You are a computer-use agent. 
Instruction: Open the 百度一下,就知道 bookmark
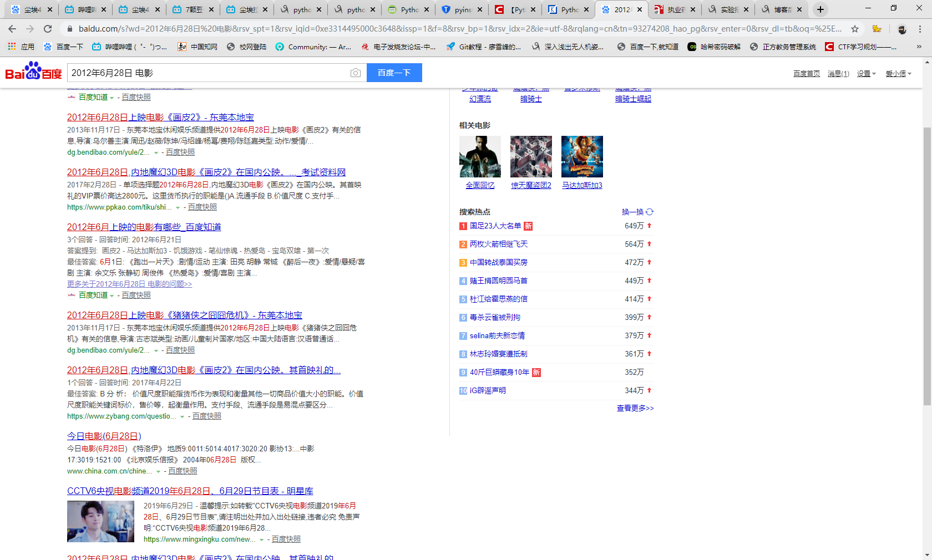[648, 47]
